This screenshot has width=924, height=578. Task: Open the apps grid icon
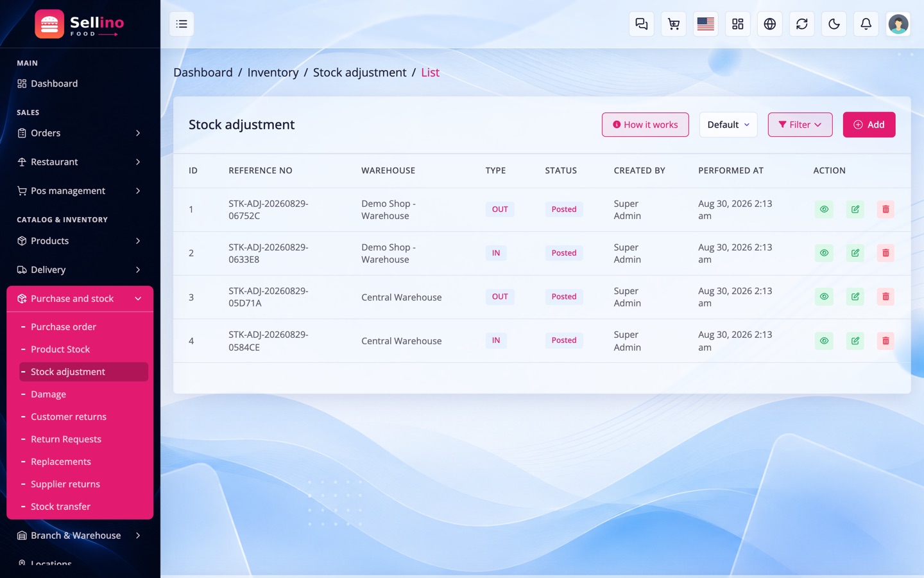(738, 24)
